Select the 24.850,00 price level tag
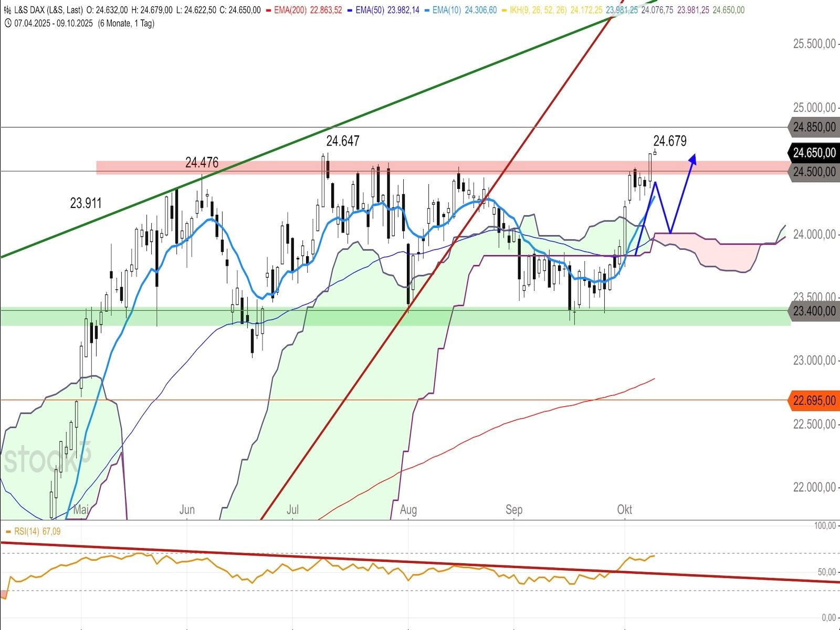Viewport: 840px width, 630px height. pyautogui.click(x=814, y=127)
